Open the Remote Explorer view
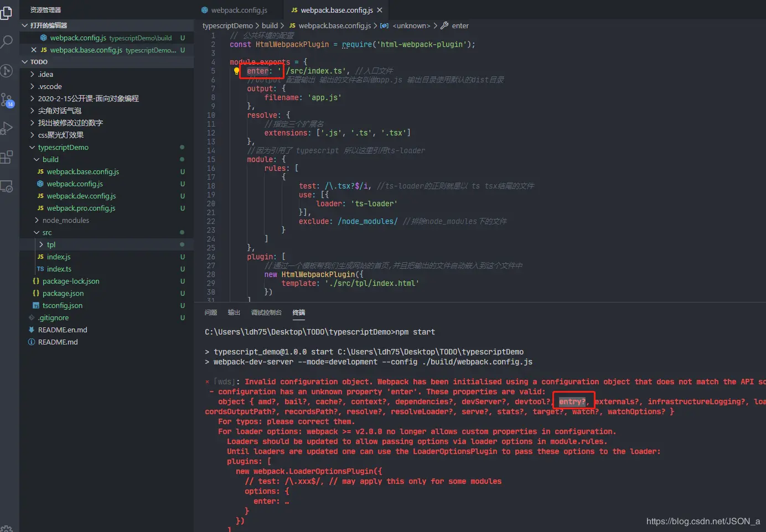Viewport: 766px width, 532px height. pyautogui.click(x=7, y=186)
